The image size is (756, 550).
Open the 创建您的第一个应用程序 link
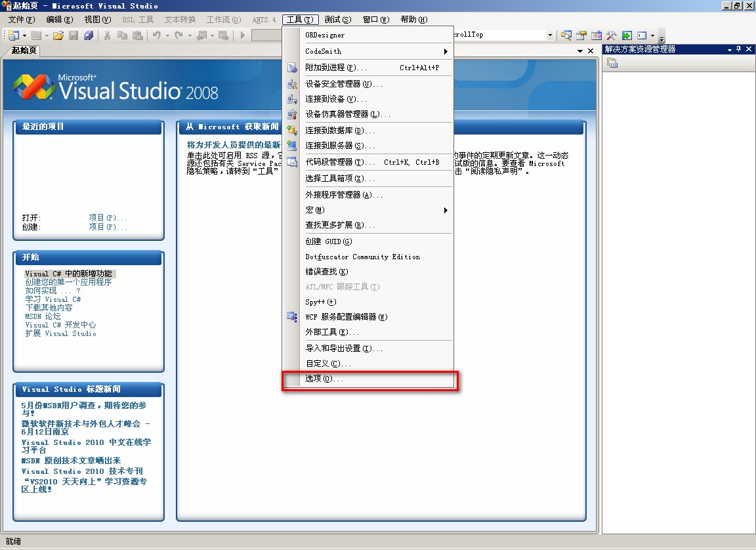tap(68, 282)
